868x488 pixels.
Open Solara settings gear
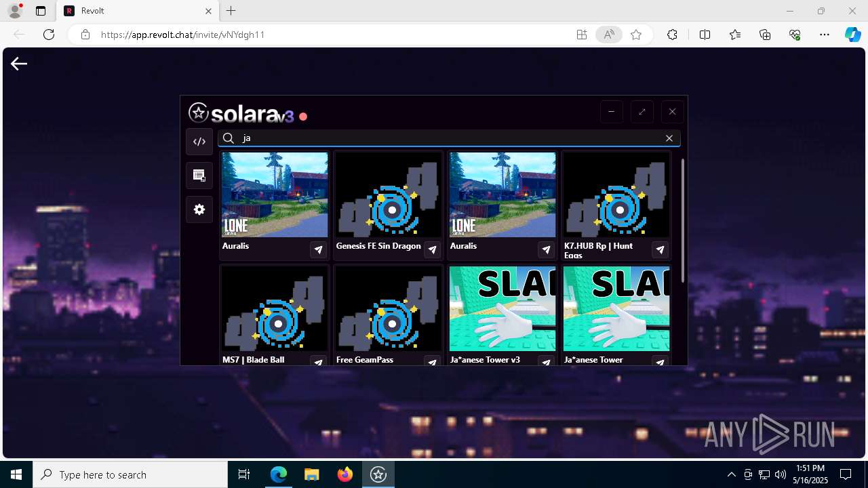199,209
